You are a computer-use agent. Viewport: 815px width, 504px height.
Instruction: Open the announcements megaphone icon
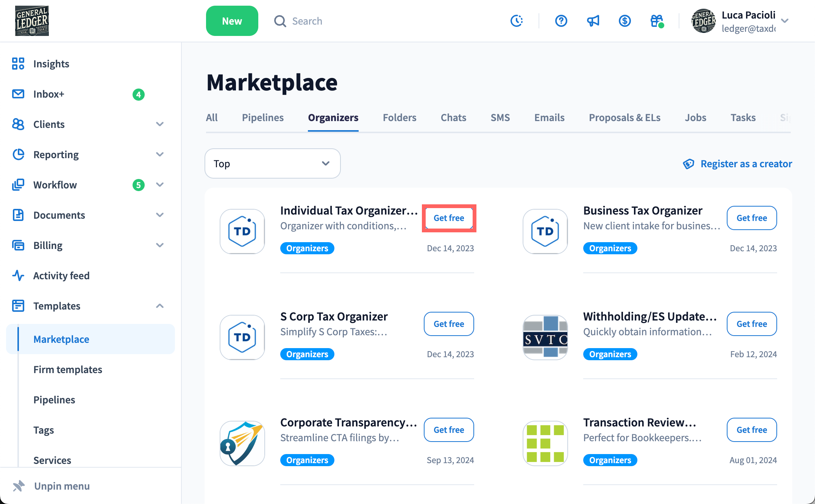pyautogui.click(x=593, y=21)
